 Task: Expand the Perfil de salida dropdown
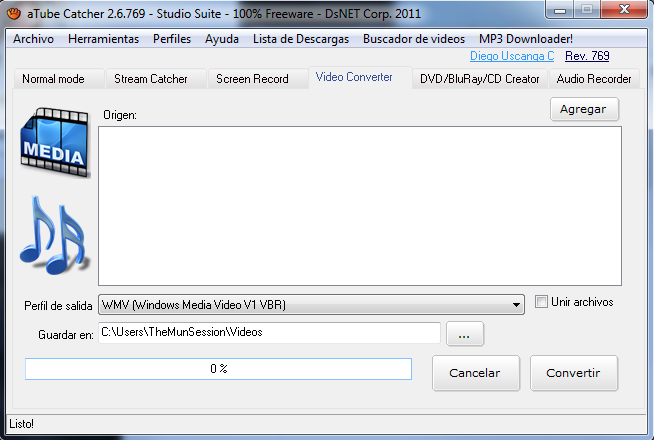pyautogui.click(x=516, y=305)
